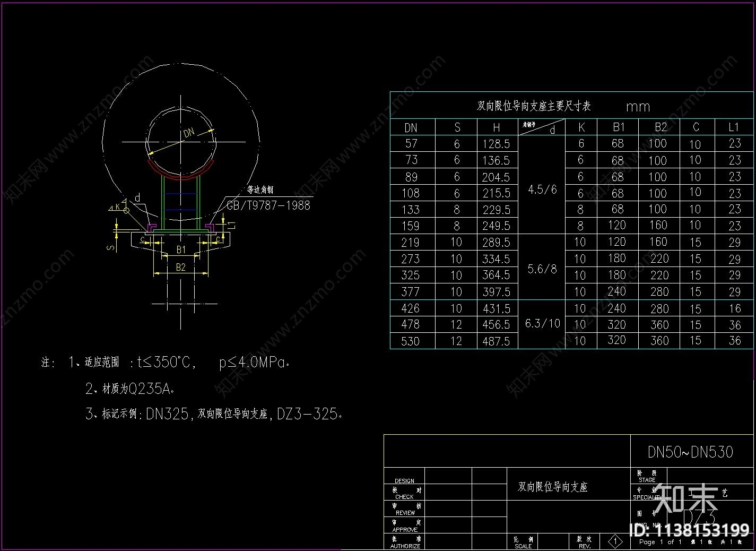Click H value 215.5
This screenshot has width=756, height=551.
(496, 193)
